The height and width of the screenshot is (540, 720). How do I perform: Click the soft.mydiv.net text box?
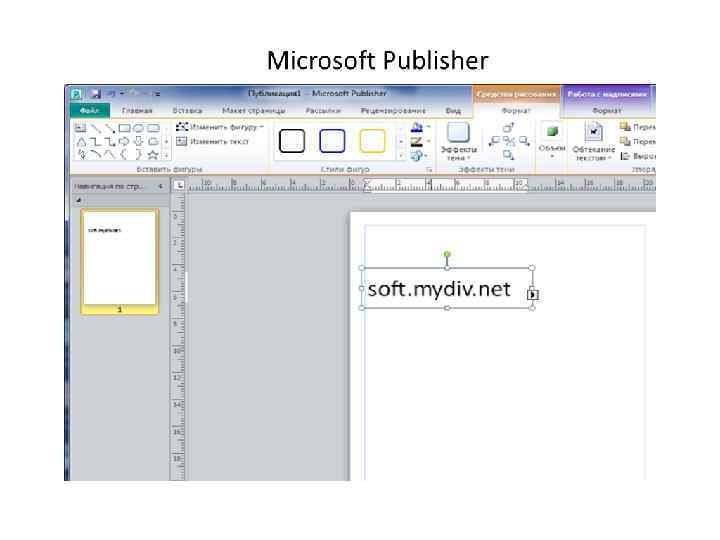(447, 288)
